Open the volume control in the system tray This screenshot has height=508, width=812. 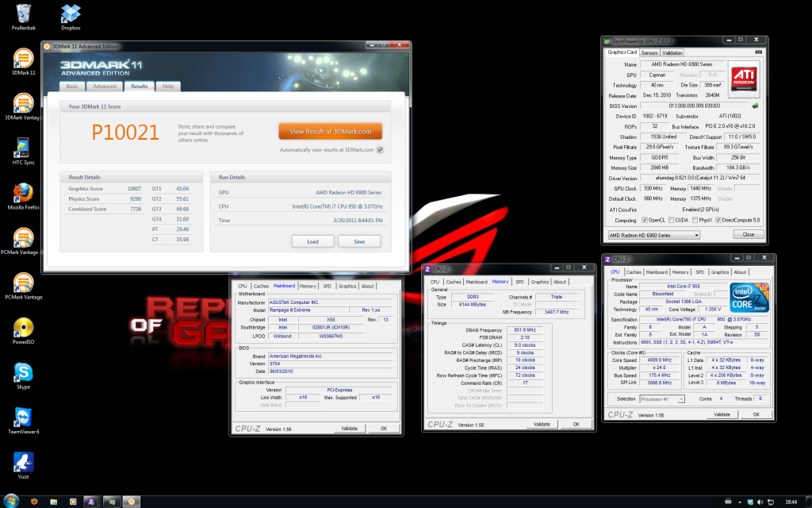click(760, 502)
